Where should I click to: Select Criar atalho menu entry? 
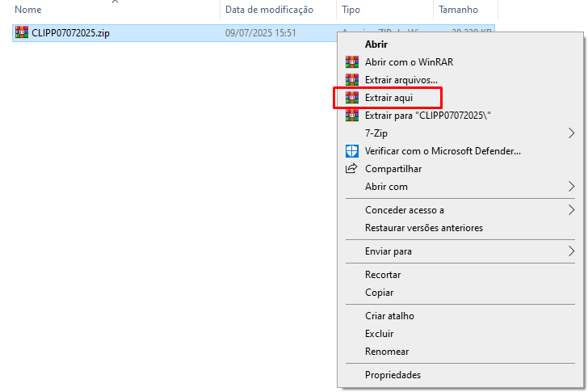389,316
